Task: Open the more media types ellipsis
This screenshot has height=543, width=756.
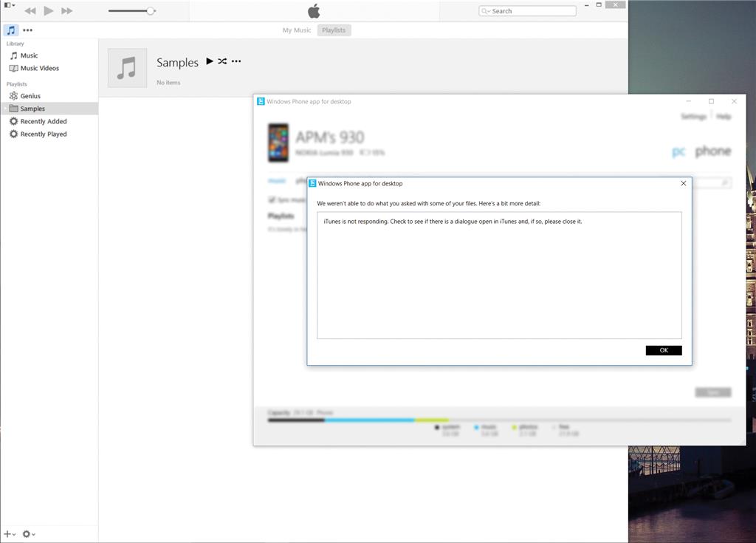Action: click(27, 30)
